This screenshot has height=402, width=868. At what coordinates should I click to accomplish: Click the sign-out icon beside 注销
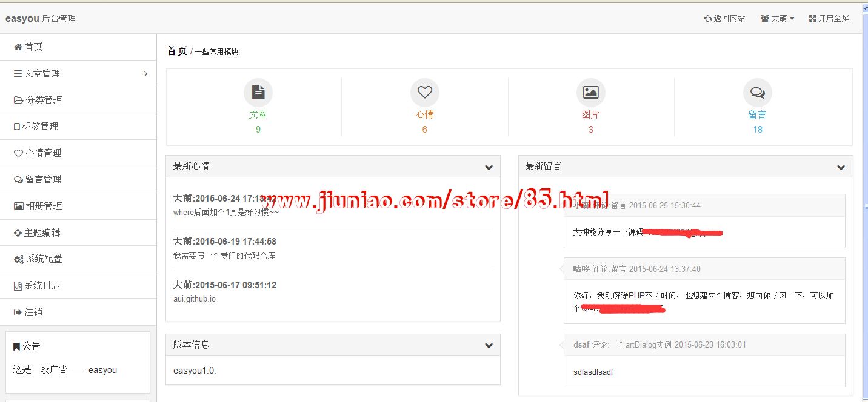18,312
